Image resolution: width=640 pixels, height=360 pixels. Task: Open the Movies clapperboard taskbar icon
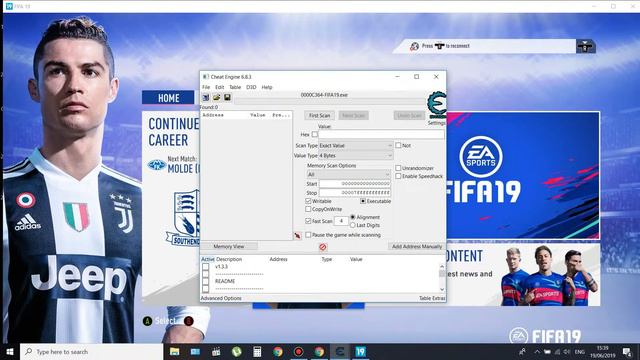point(216,351)
